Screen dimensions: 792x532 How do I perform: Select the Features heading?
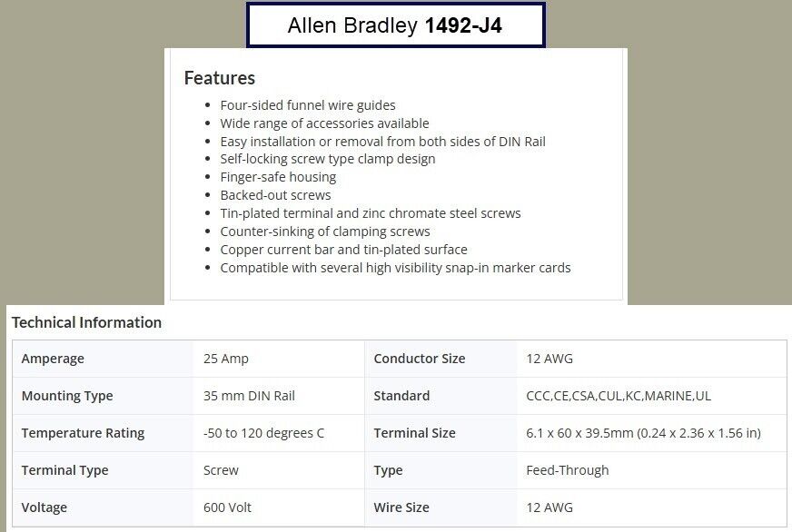(x=219, y=77)
